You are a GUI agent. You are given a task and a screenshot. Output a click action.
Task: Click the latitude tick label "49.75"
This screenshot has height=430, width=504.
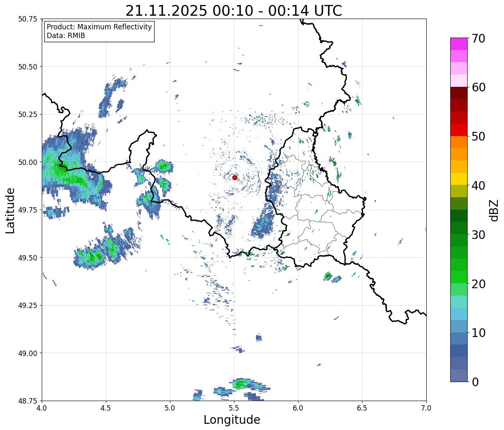click(28, 210)
